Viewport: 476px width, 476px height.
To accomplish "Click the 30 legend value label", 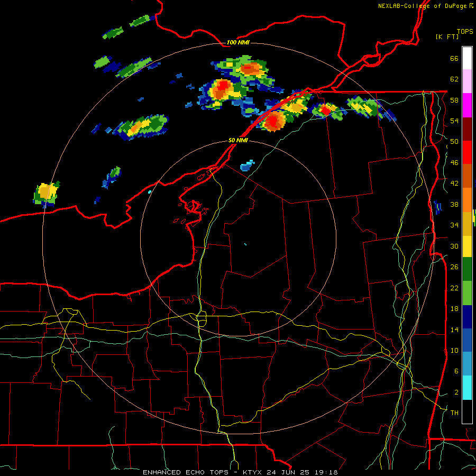I will (x=454, y=246).
